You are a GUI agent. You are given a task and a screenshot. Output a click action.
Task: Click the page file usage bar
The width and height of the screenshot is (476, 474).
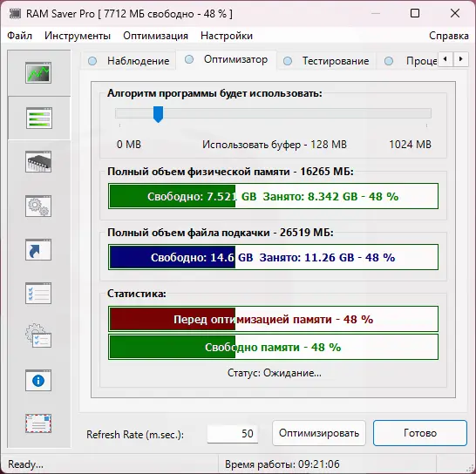(273, 257)
